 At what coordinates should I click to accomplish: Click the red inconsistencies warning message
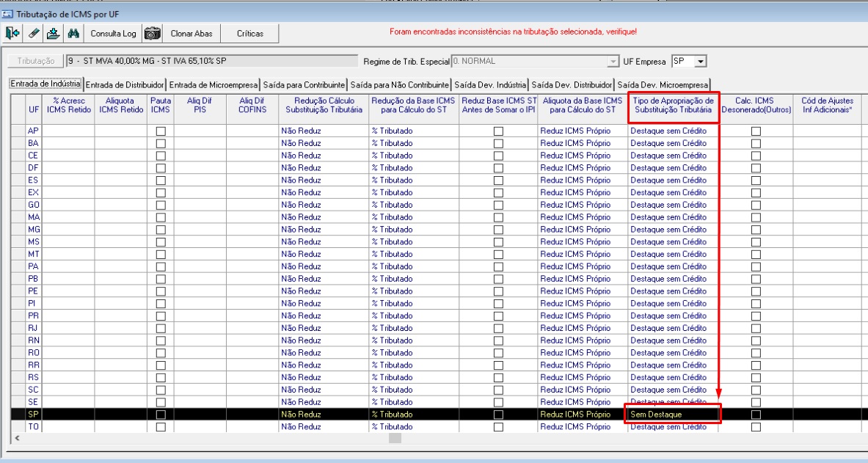click(513, 32)
